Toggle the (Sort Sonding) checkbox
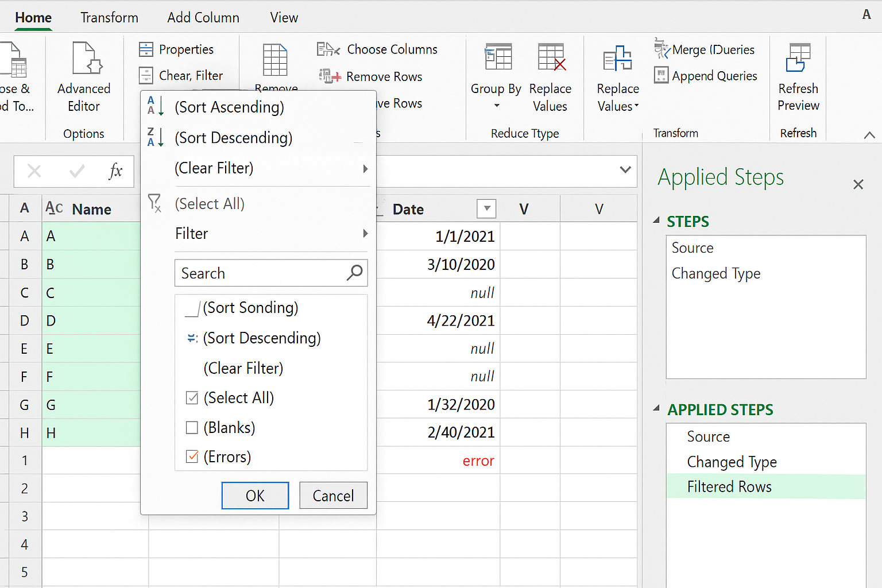The width and height of the screenshot is (882, 588). coord(192,309)
